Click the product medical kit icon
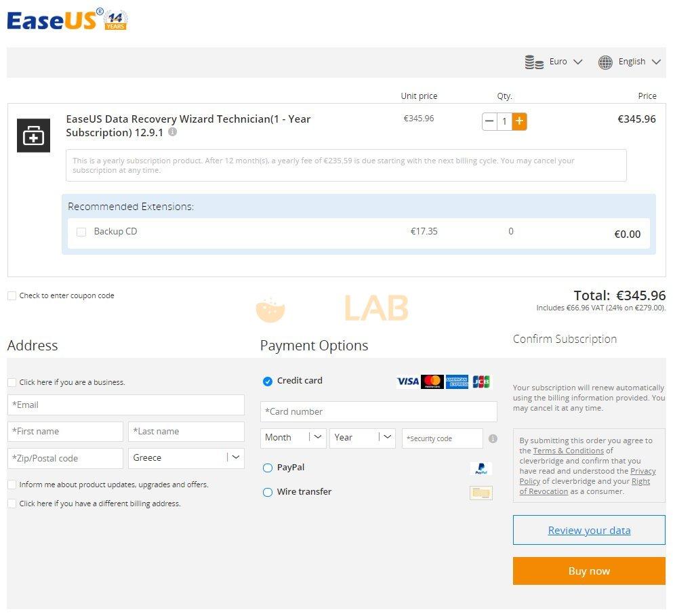This screenshot has height=616, width=673. (33, 136)
